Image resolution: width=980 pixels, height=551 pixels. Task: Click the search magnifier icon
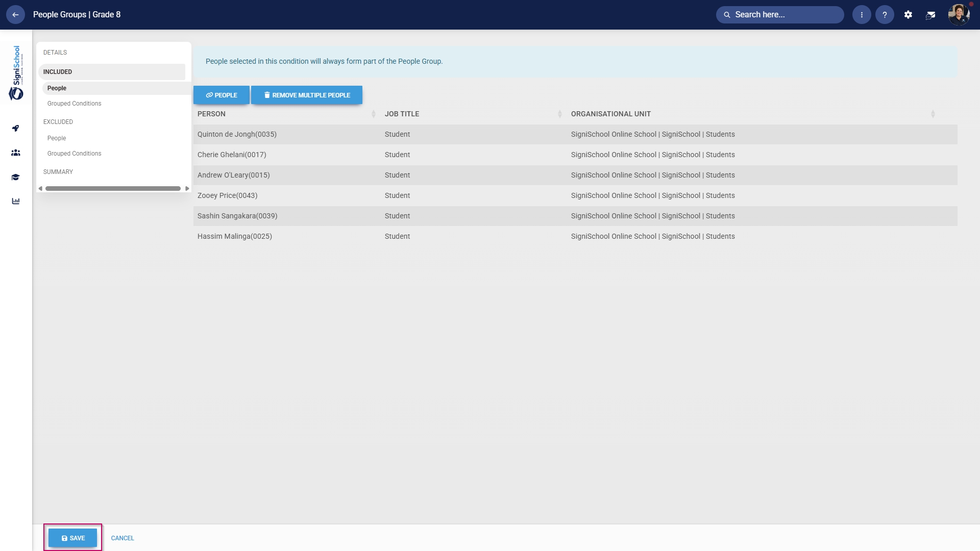[727, 15]
